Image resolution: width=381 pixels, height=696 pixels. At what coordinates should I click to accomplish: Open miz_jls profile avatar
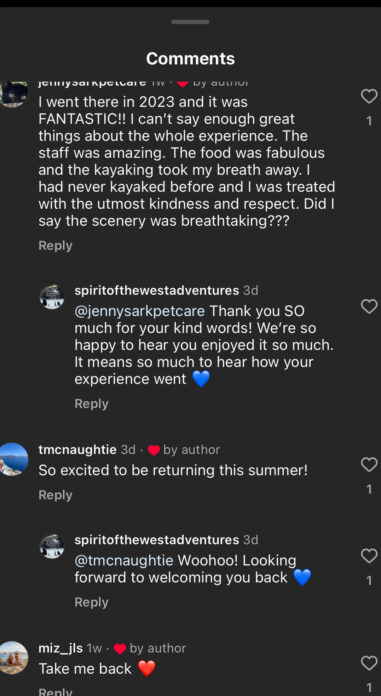(13, 658)
